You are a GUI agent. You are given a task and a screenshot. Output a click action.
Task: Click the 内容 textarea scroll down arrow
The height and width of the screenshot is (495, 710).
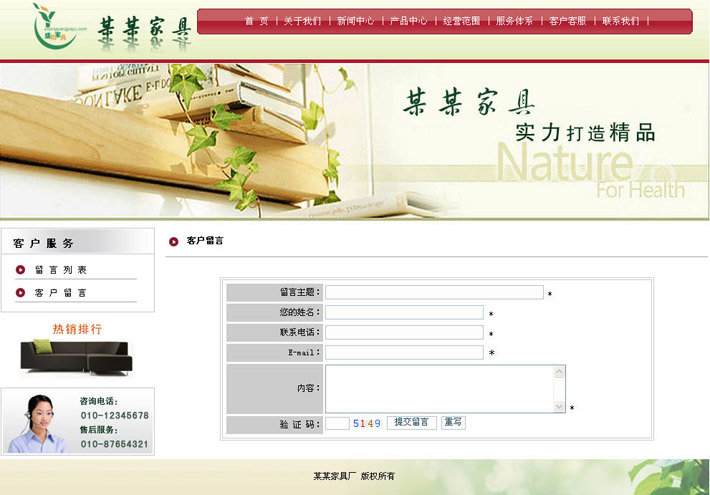coord(560,406)
